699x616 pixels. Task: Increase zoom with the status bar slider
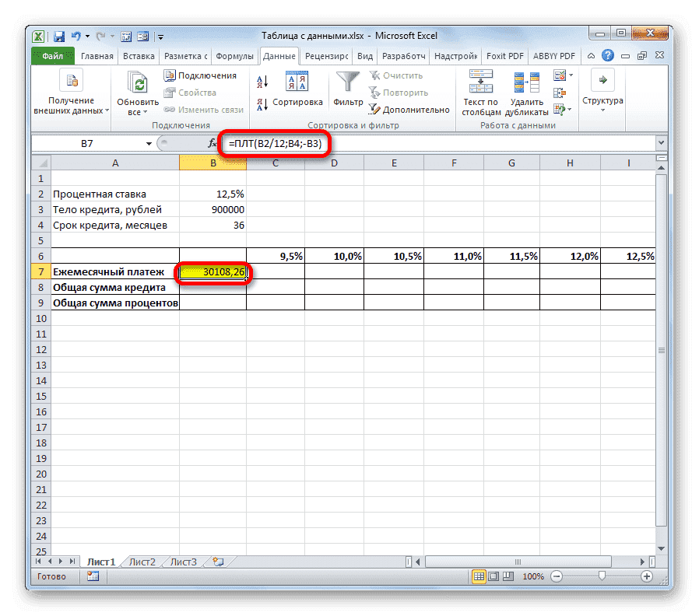648,576
